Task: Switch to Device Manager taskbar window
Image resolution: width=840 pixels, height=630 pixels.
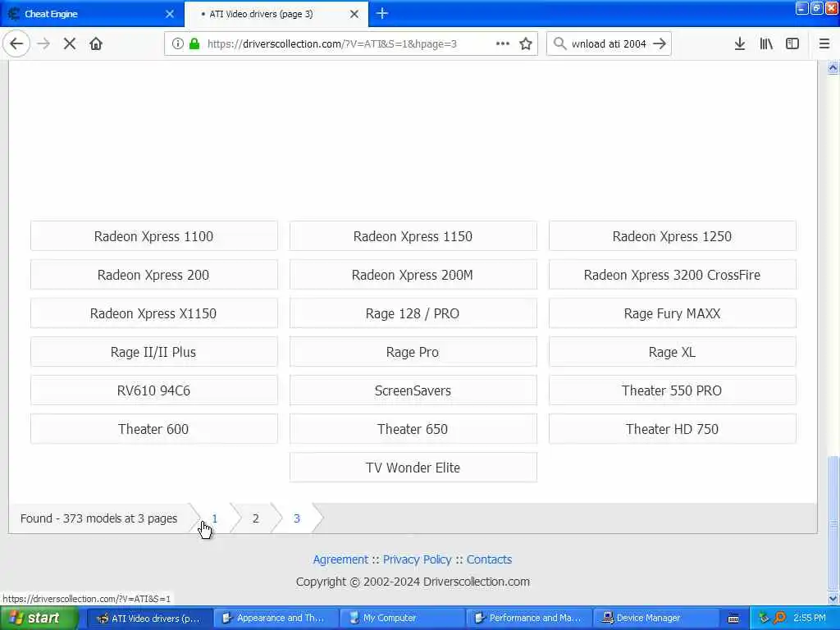Action: [656, 619]
